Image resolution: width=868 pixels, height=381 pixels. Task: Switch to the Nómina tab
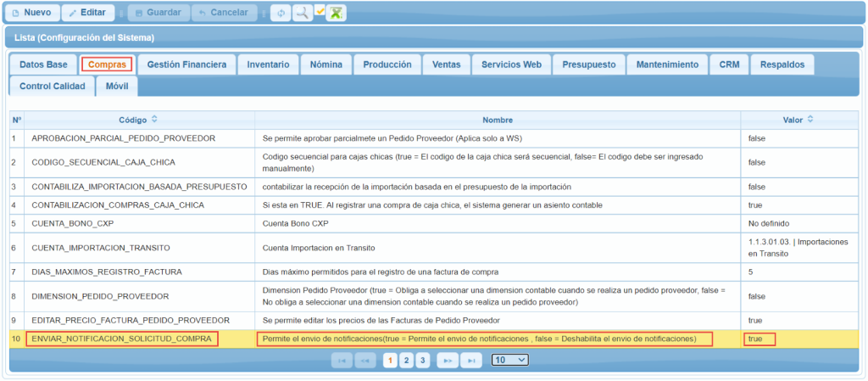[326, 64]
